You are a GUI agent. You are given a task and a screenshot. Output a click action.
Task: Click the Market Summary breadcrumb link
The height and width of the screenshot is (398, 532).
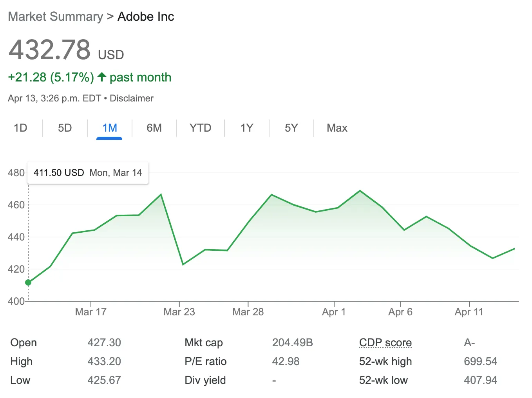(x=55, y=16)
